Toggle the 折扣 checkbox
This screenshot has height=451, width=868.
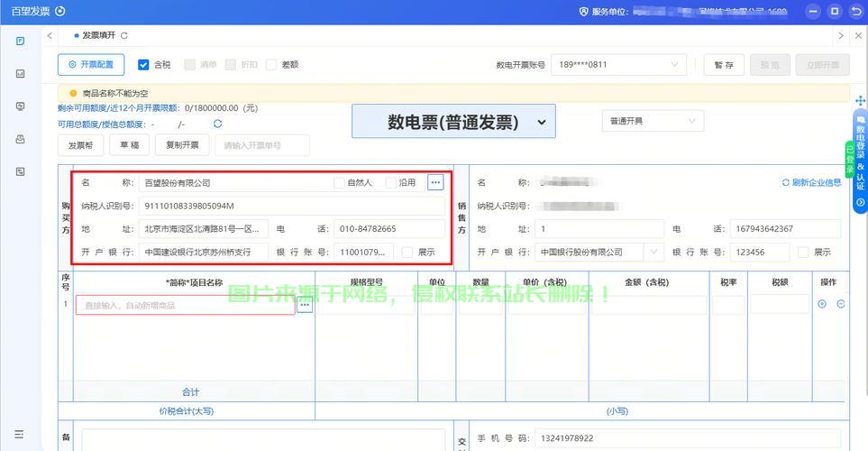click(x=230, y=65)
